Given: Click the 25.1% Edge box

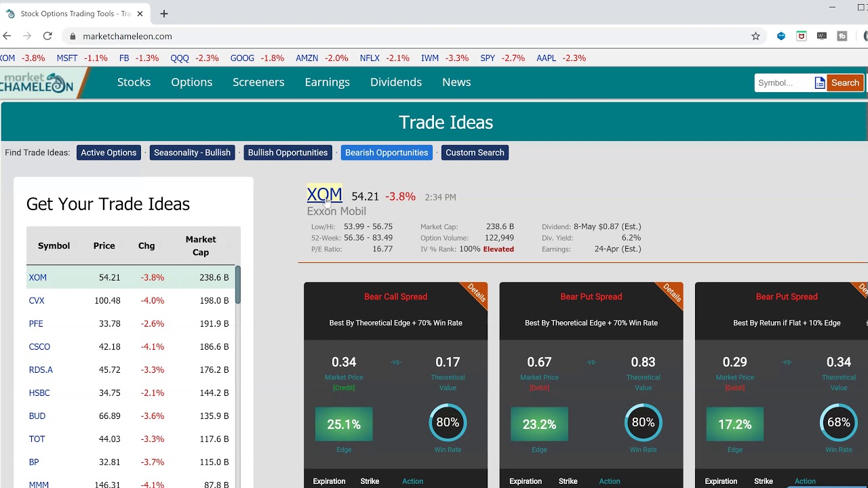Looking at the screenshot, I should point(344,424).
